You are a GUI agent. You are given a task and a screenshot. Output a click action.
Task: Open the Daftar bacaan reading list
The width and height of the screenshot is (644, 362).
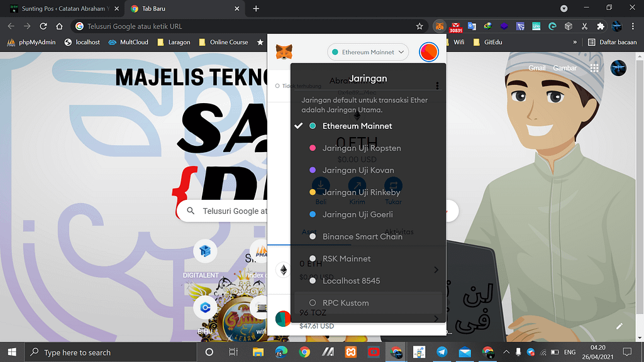click(x=613, y=42)
